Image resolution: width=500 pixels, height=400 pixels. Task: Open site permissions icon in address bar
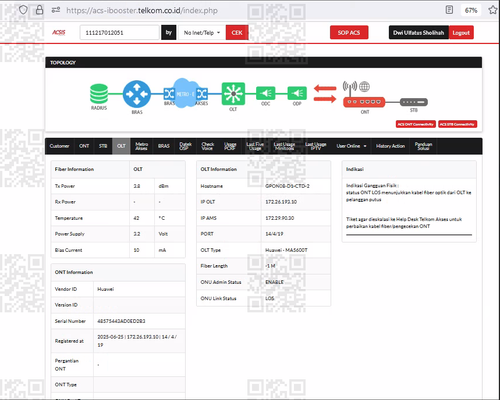pos(56,10)
